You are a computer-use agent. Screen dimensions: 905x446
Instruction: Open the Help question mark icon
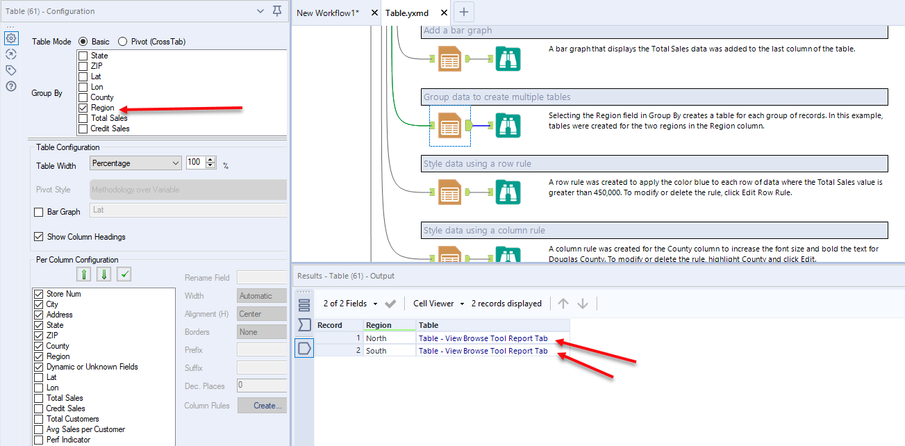(x=10, y=87)
